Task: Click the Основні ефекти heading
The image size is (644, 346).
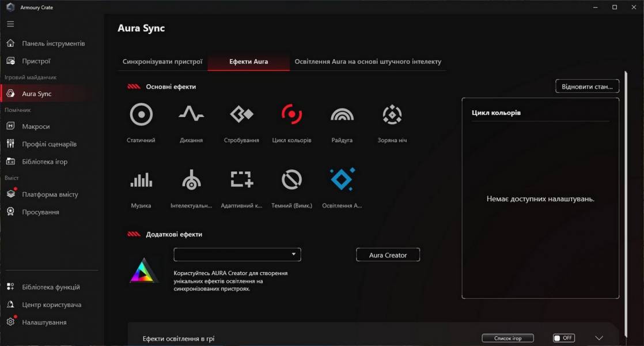Action: [x=171, y=86]
